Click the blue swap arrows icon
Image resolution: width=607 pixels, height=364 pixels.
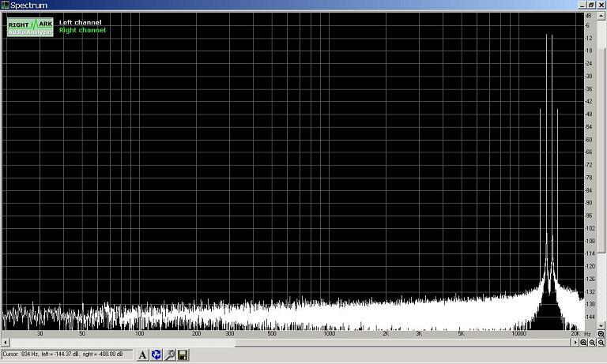156,355
